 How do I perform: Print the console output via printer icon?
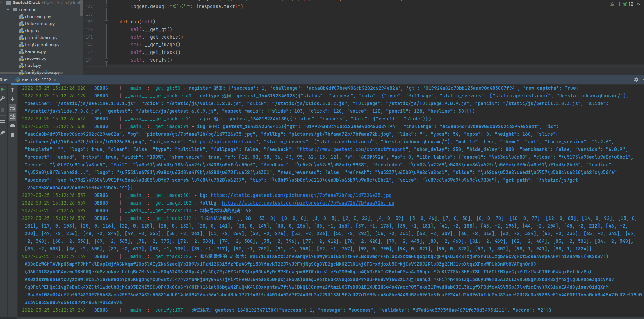[x=13, y=126]
